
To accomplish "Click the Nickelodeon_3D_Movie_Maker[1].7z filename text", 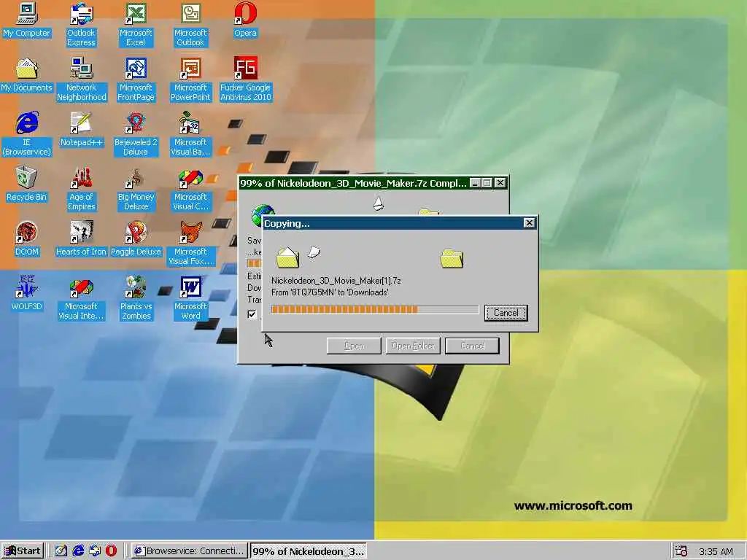I will [x=336, y=281].
